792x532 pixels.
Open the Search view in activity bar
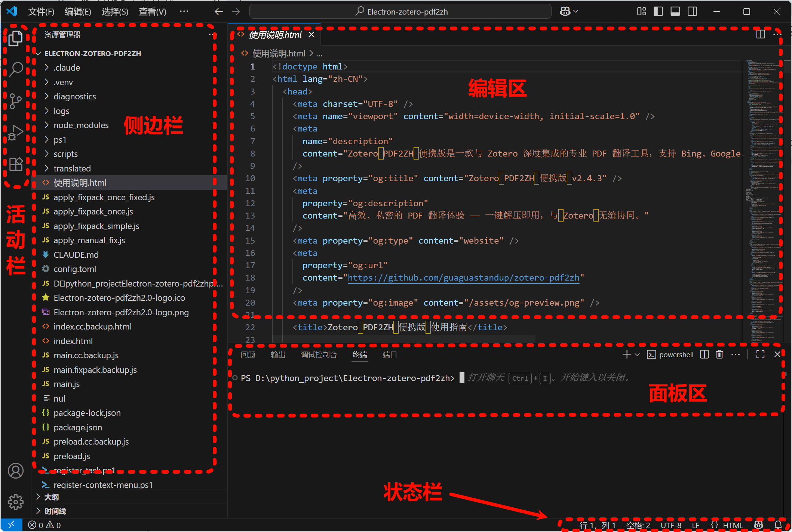tap(16, 69)
